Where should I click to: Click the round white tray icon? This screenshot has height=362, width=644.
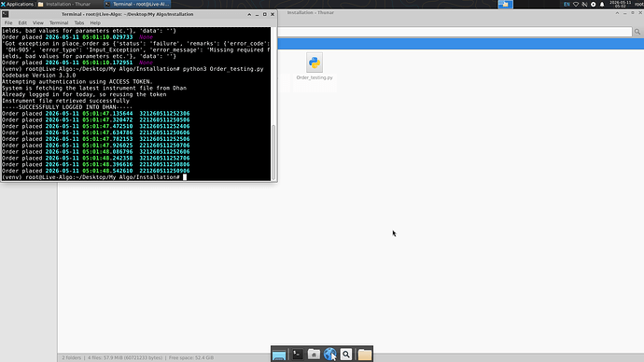coord(593,4)
